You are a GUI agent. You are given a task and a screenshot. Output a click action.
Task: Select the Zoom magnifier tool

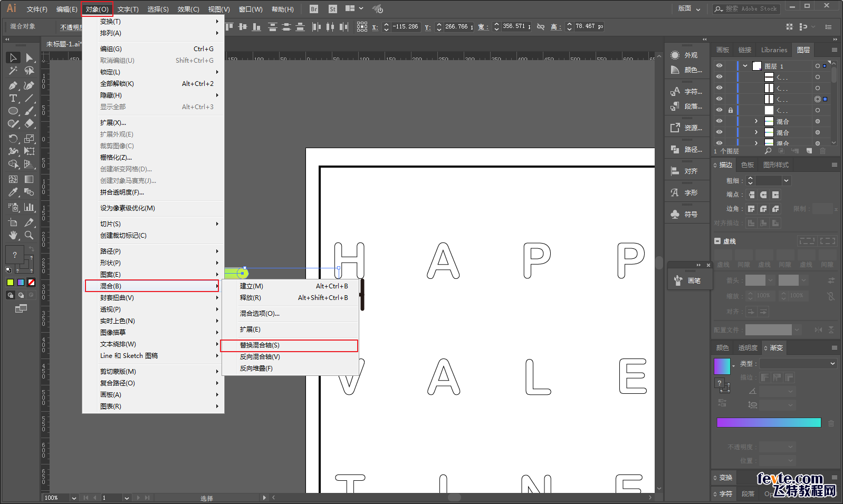30,235
